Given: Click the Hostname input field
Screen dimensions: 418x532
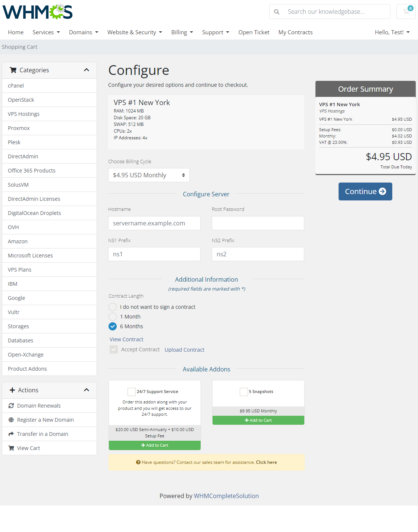Looking at the screenshot, I should pos(154,223).
